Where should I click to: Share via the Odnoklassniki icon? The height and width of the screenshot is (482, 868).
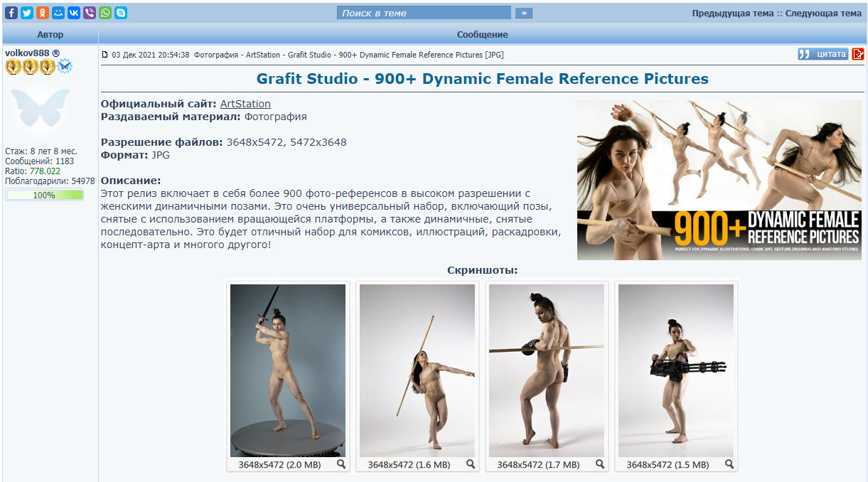(43, 13)
